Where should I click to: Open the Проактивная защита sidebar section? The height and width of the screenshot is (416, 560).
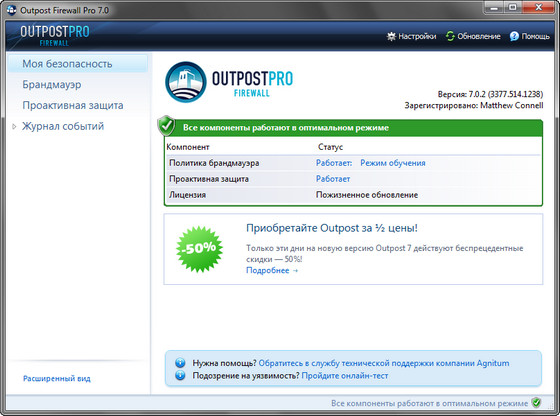(x=73, y=105)
